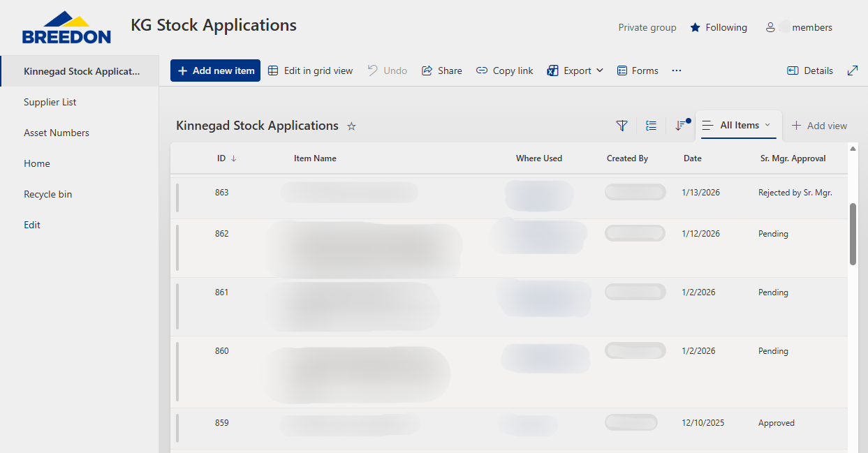
Task: Click the Where Used column header
Action: click(x=539, y=158)
